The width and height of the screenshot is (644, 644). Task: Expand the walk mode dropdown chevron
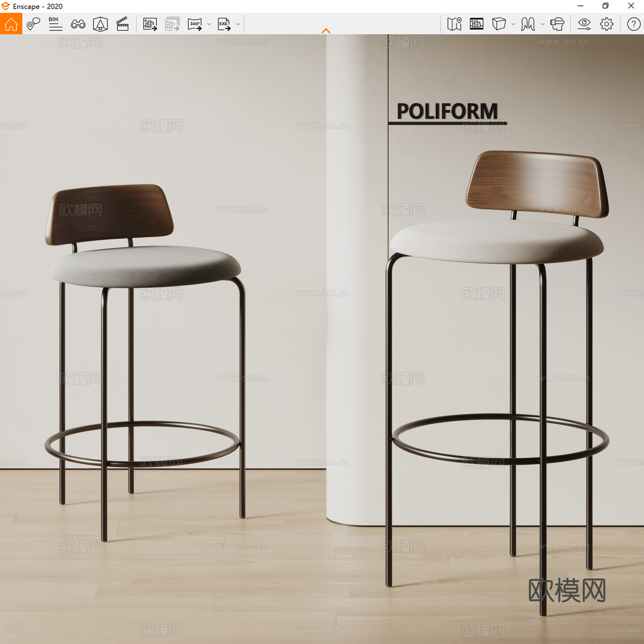tap(542, 24)
